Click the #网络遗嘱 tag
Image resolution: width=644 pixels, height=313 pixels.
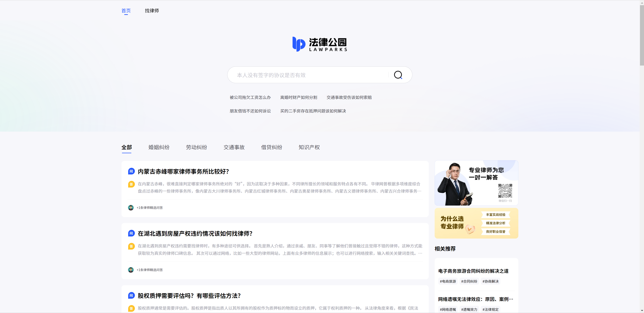pyautogui.click(x=448, y=309)
